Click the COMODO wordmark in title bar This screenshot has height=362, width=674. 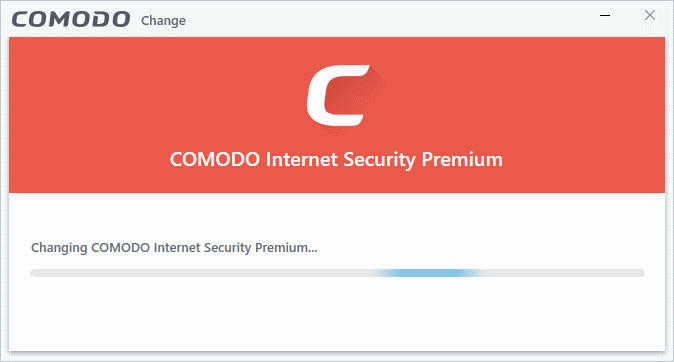[x=71, y=20]
